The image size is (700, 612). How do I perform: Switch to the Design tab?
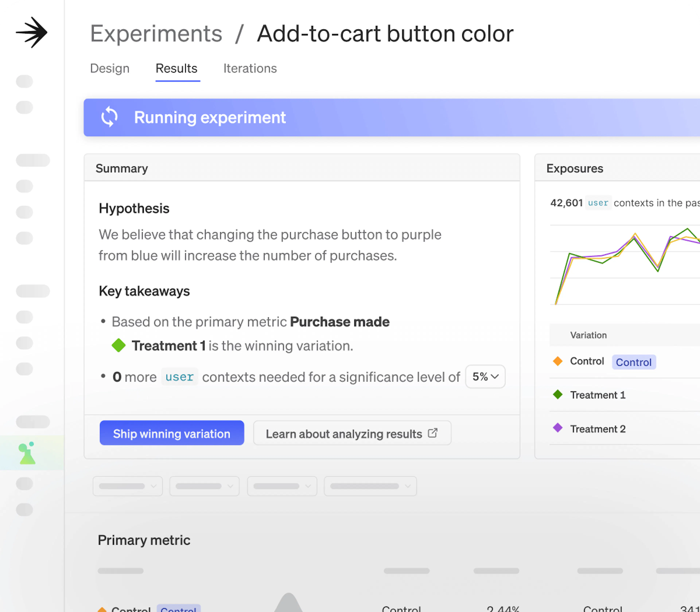tap(110, 69)
